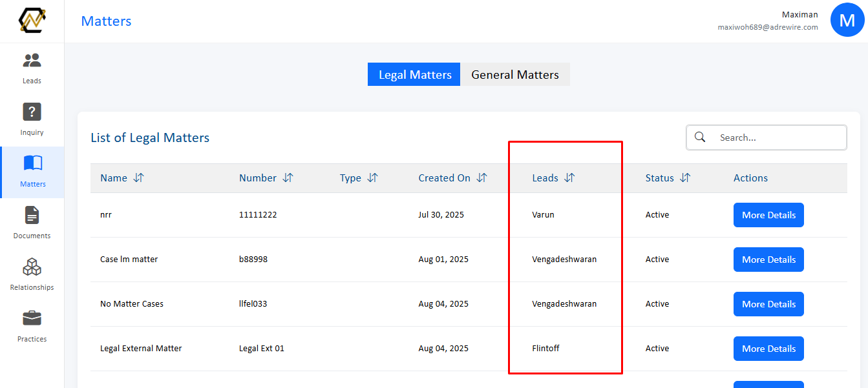
Task: Click matter number 11111222
Action: (258, 215)
